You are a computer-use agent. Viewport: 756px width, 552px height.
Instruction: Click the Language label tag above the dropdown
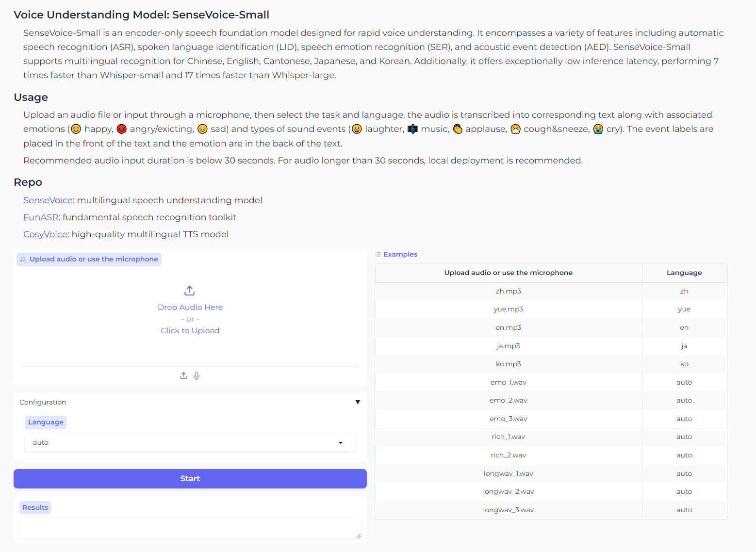(46, 422)
